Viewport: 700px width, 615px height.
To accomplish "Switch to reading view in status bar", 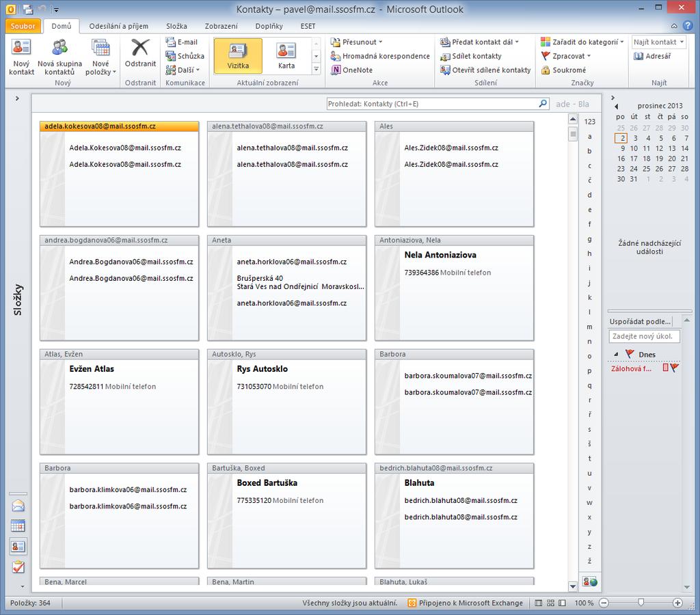I will tap(563, 603).
